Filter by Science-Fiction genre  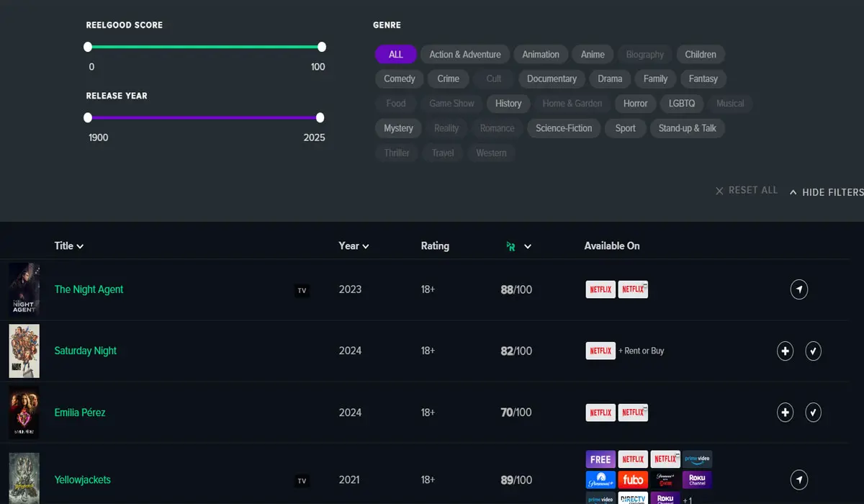pos(564,129)
